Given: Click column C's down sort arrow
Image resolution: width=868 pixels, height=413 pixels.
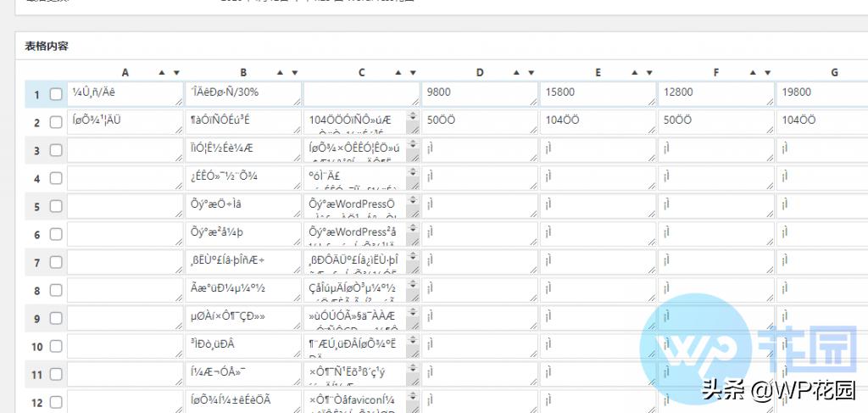Looking at the screenshot, I should click(x=413, y=73).
